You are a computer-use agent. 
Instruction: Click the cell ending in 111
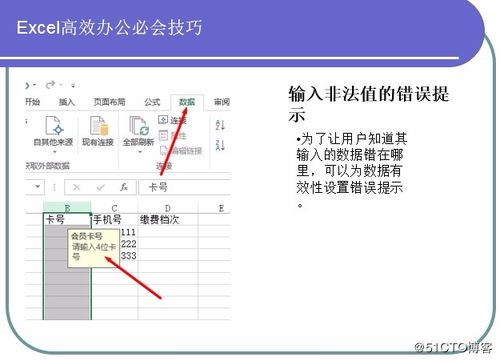tap(128, 232)
